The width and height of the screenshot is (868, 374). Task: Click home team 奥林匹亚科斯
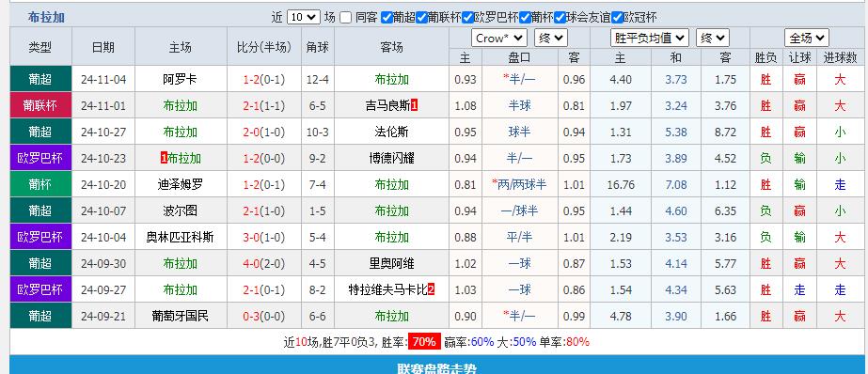click(x=180, y=238)
